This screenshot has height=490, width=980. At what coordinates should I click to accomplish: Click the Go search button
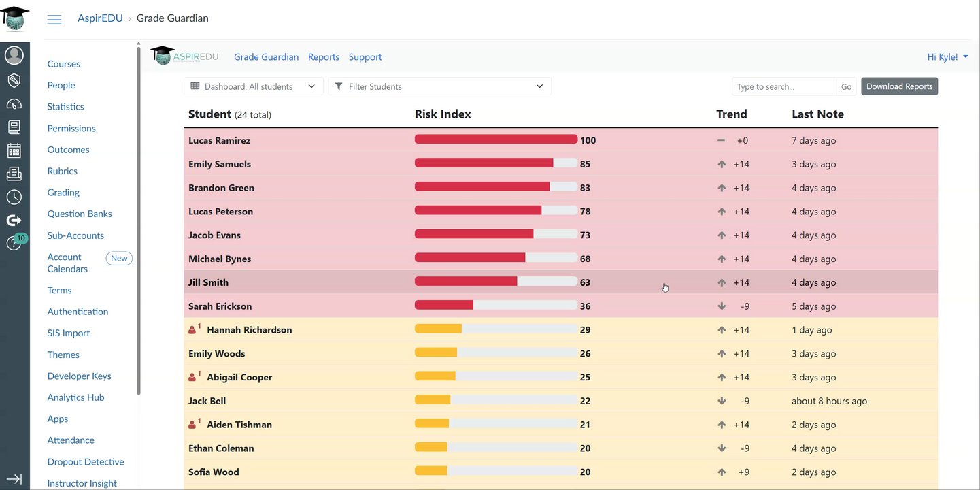pos(846,86)
